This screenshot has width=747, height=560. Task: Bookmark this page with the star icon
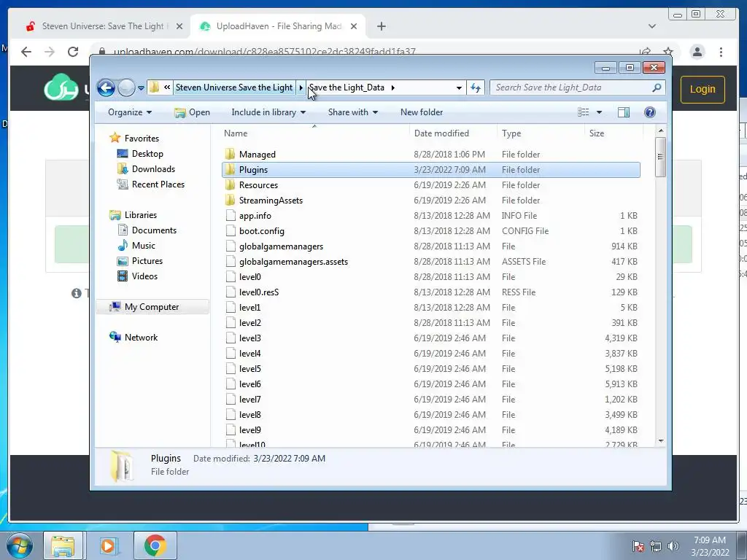click(x=668, y=52)
